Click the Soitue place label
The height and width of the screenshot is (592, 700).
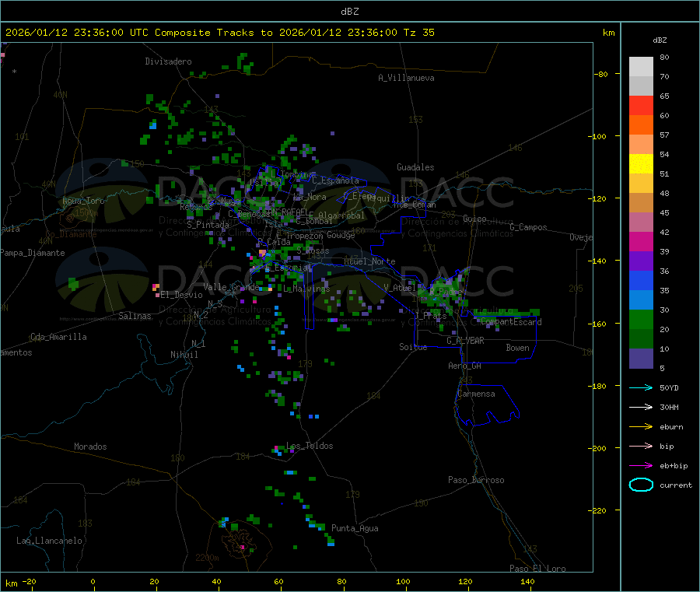click(413, 347)
